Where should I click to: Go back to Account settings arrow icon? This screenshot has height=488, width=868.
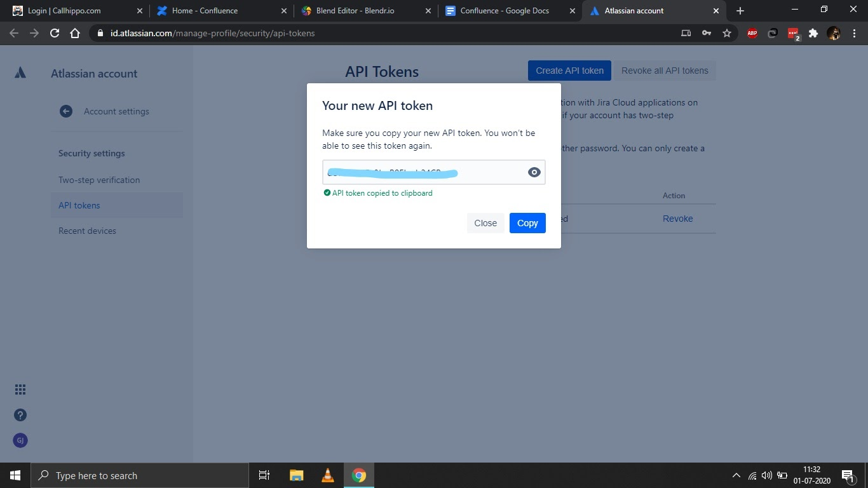pyautogui.click(x=66, y=111)
